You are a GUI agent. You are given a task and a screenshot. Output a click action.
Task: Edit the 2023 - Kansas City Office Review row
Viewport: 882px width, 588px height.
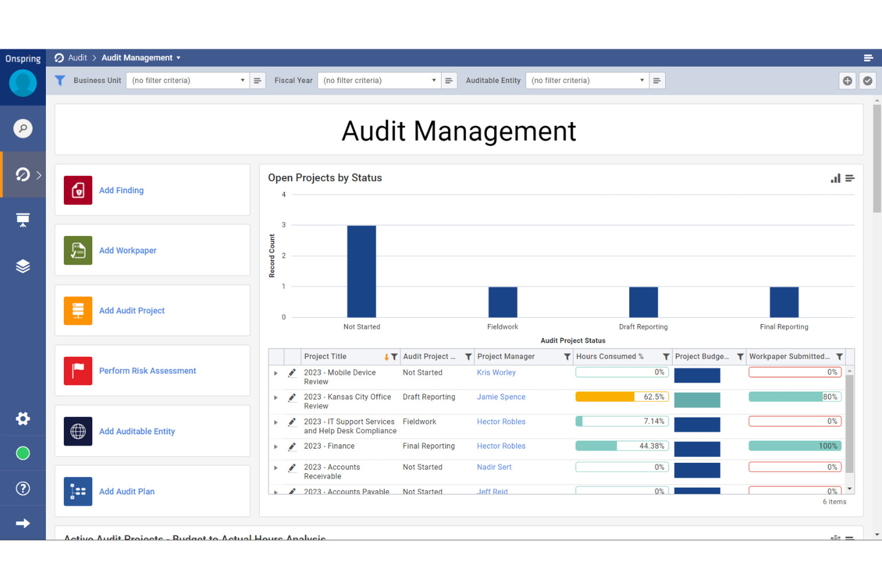(x=292, y=397)
